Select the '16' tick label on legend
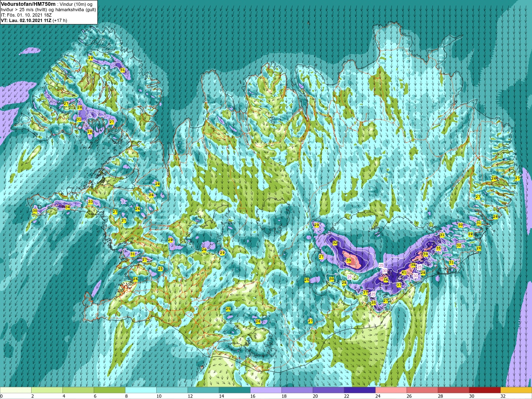Image resolution: width=532 pixels, height=399 pixels. tap(253, 396)
